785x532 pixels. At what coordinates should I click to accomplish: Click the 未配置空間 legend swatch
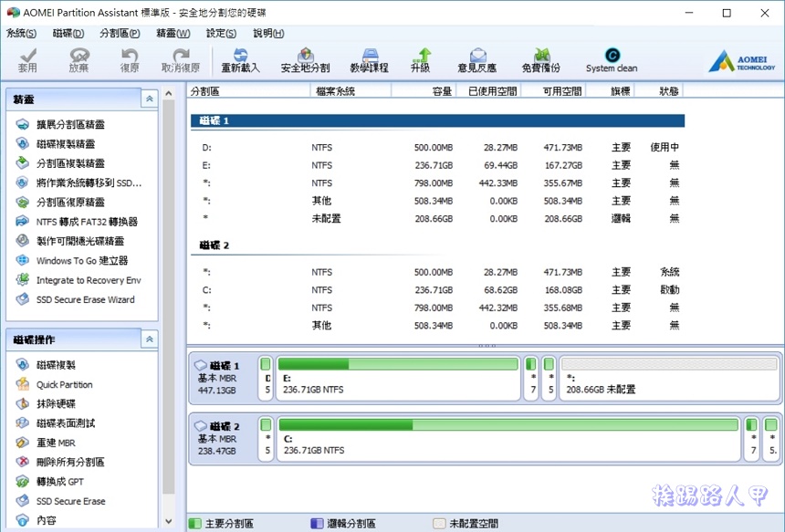[439, 524]
